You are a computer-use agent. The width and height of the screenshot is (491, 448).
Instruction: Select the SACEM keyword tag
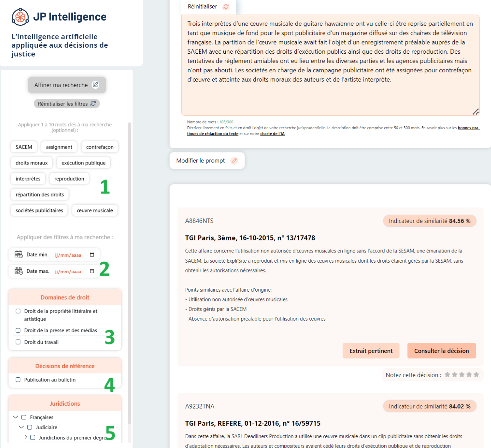(x=24, y=147)
